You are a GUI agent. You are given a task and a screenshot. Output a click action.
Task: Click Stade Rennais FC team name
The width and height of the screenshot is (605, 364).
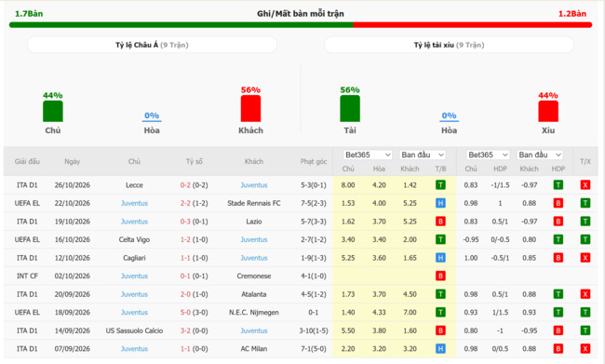coord(254,203)
